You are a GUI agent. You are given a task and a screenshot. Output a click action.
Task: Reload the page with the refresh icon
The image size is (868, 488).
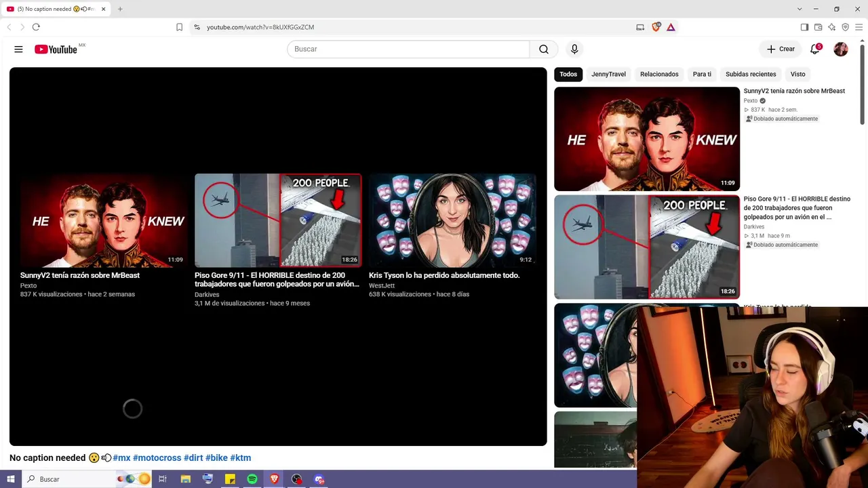click(x=36, y=27)
